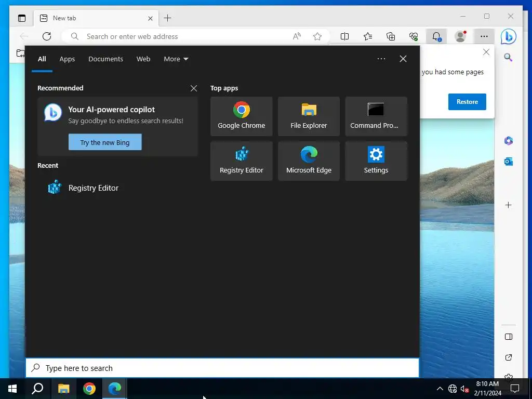Open Google Chrome from Top apps
532x399 pixels.
[241, 116]
